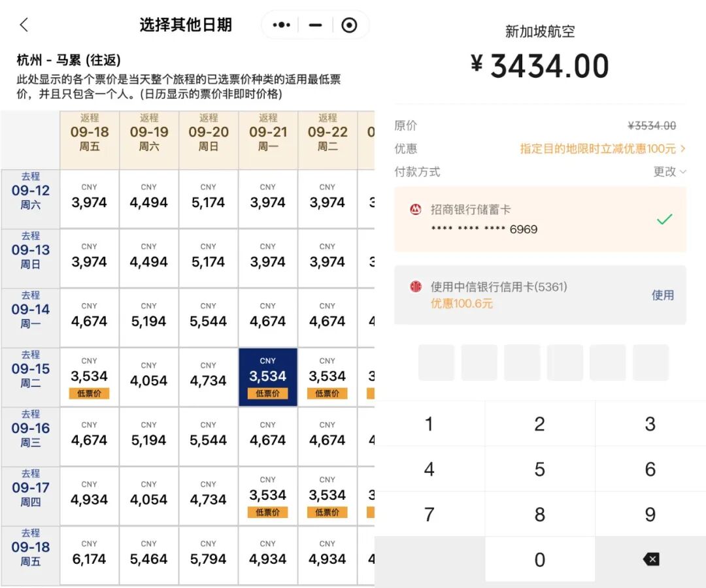Open the 100元 destination discount details

[602, 148]
